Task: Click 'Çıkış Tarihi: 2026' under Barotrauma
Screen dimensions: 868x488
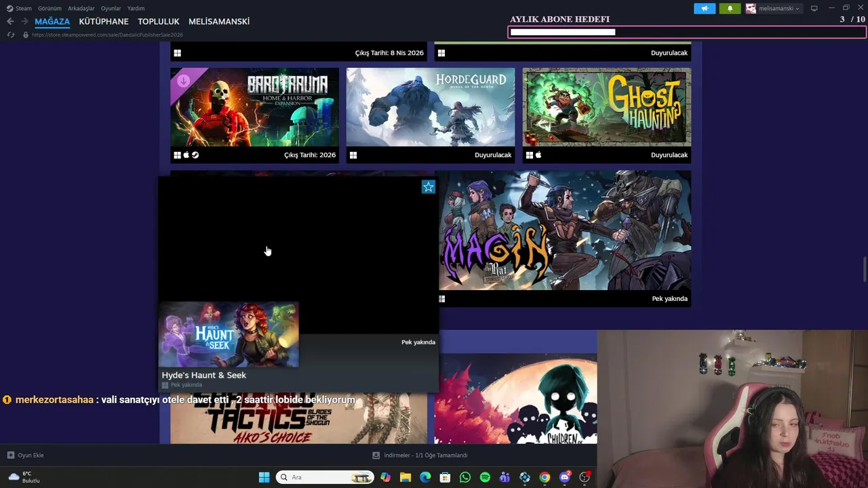Action: pyautogui.click(x=310, y=155)
